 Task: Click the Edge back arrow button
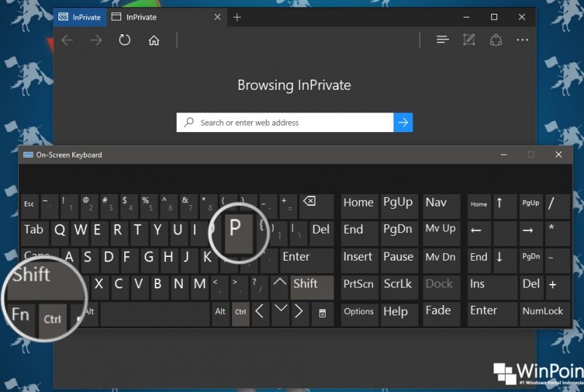click(x=67, y=40)
